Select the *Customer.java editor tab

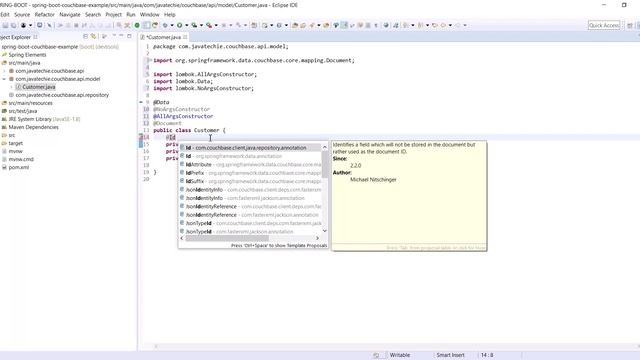click(x=163, y=37)
